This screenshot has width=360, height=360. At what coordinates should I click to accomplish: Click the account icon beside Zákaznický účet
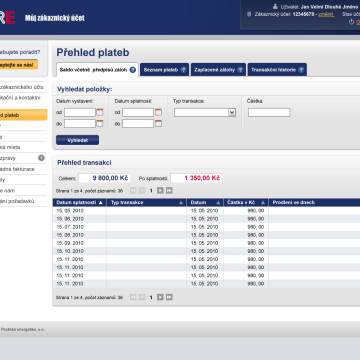point(249,14)
